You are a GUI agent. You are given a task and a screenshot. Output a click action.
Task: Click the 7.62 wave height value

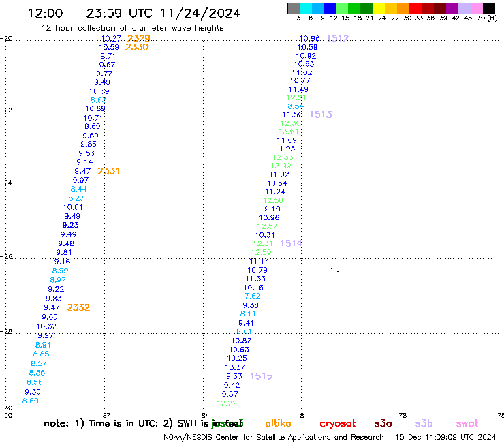[x=253, y=296]
